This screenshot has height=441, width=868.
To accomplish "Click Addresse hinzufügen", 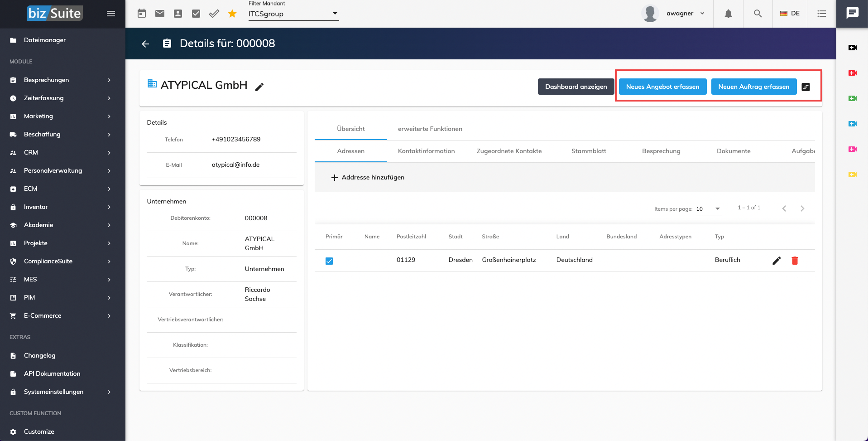I will pyautogui.click(x=368, y=177).
